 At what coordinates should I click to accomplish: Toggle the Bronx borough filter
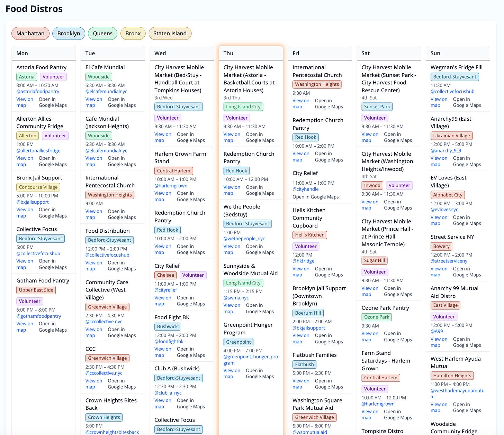[133, 34]
